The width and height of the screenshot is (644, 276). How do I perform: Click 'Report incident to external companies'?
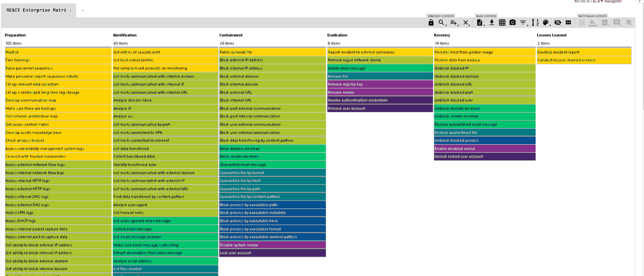[x=379, y=52]
